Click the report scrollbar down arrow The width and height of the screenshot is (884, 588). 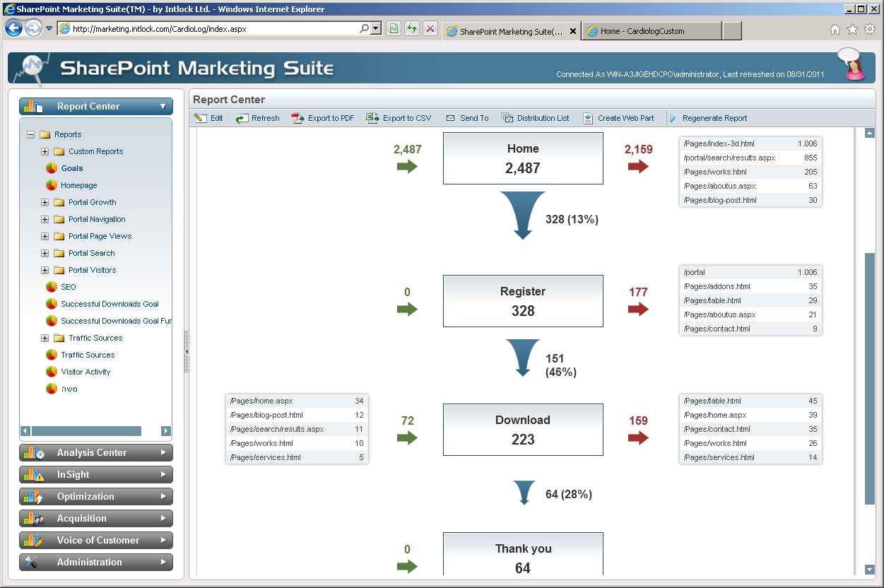coord(870,570)
